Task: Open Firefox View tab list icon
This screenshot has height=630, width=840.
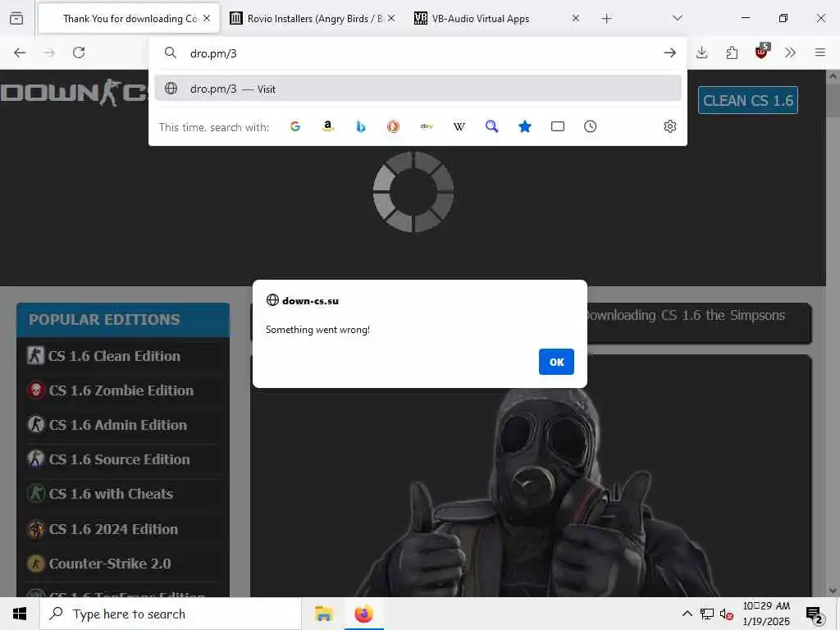Action: [16, 18]
